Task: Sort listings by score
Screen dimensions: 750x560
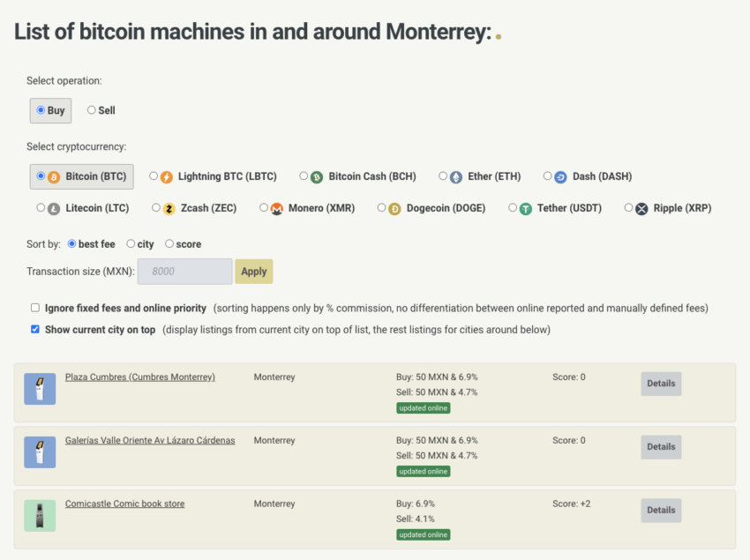Action: (169, 243)
